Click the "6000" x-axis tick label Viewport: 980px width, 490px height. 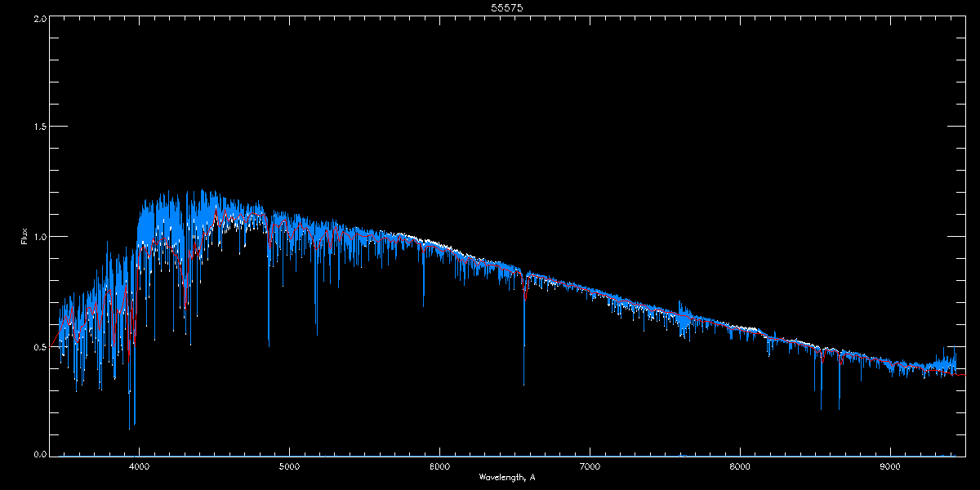440,466
